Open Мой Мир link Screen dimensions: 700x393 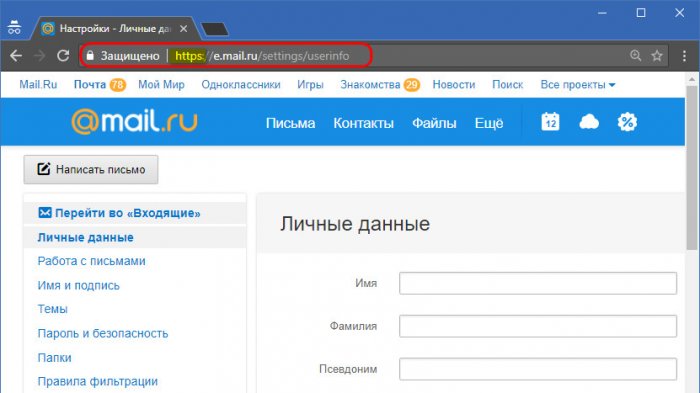[x=161, y=84]
